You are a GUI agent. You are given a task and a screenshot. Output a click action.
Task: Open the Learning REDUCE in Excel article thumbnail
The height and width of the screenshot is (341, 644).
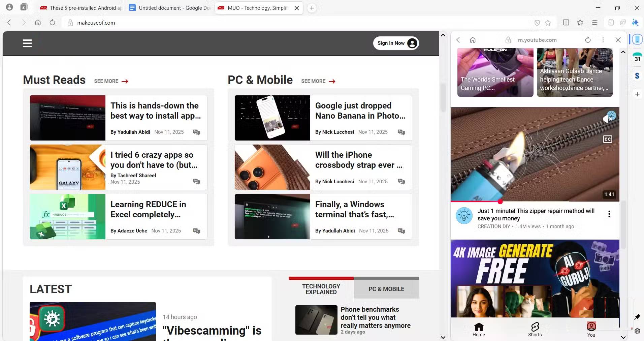[x=68, y=217]
